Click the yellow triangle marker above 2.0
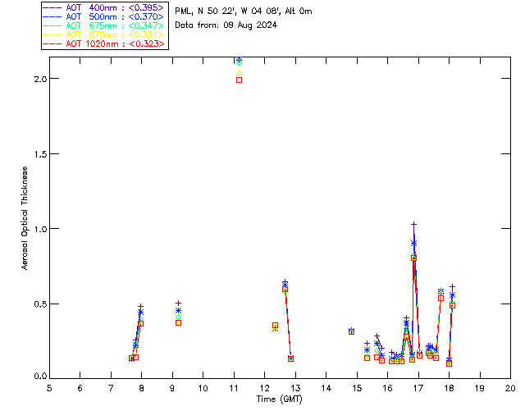This screenshot has height=420, width=525. point(239,73)
